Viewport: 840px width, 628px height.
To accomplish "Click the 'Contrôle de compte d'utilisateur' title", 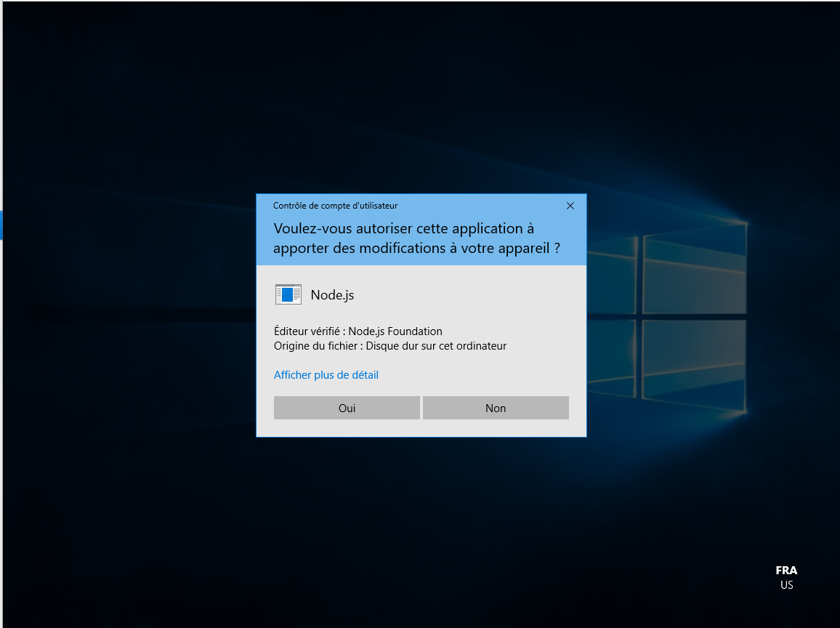I will coord(336,206).
